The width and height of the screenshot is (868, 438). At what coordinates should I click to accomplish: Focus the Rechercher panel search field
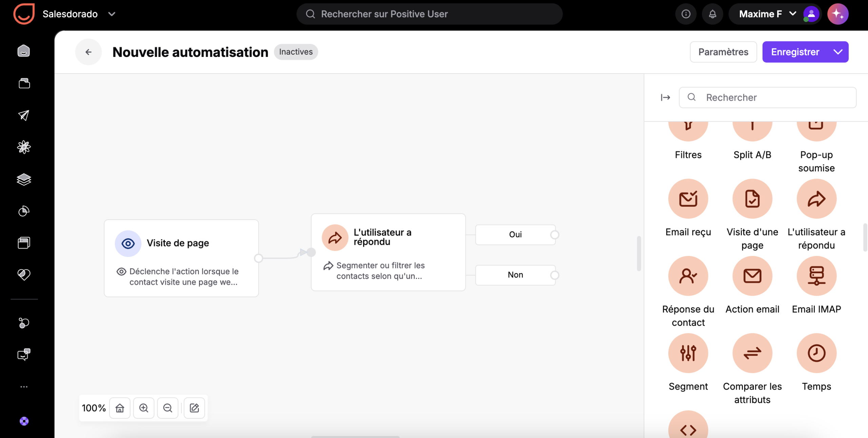(768, 98)
